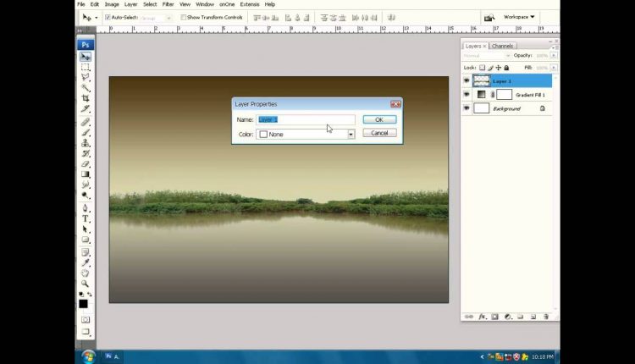The width and height of the screenshot is (635, 364).
Task: Open the onOne menu
Action: point(227,4)
